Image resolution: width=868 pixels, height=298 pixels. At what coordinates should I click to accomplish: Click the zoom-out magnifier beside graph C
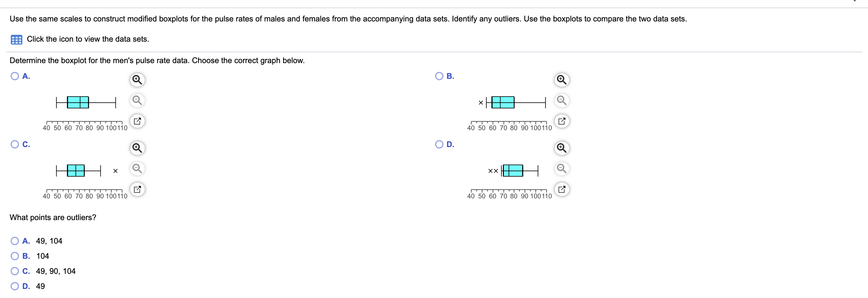137,169
